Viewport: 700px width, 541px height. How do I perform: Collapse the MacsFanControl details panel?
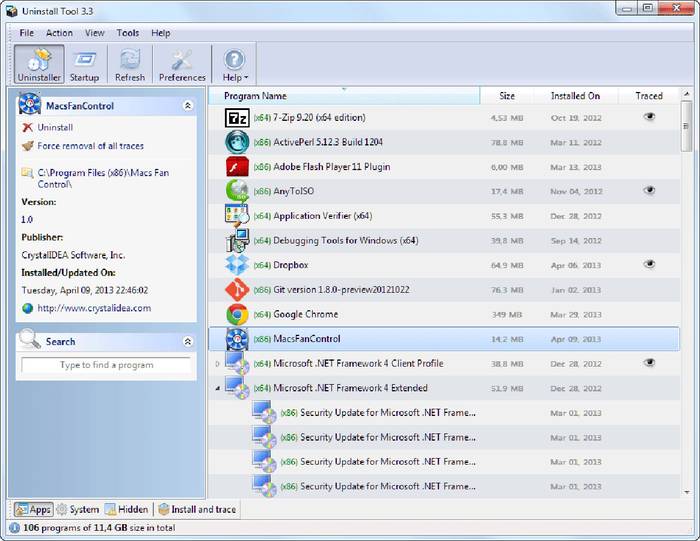click(188, 105)
